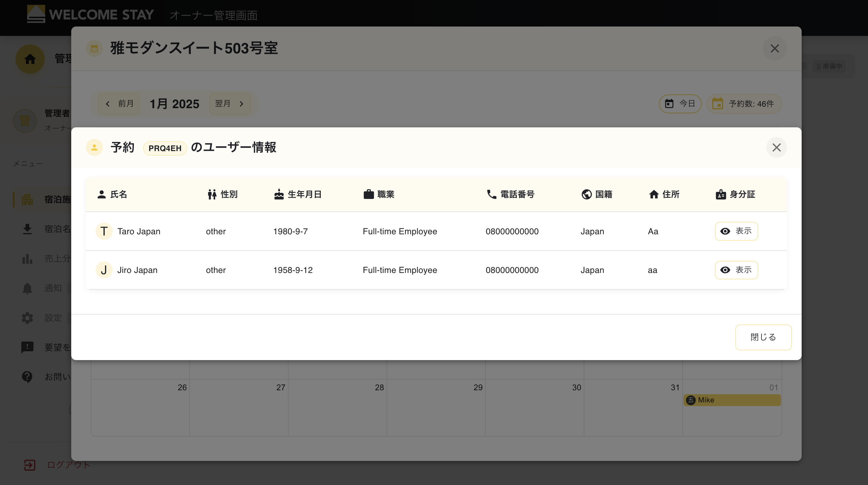Open the Mike reservation on calendar
This screenshot has height=485, width=868.
click(x=732, y=400)
